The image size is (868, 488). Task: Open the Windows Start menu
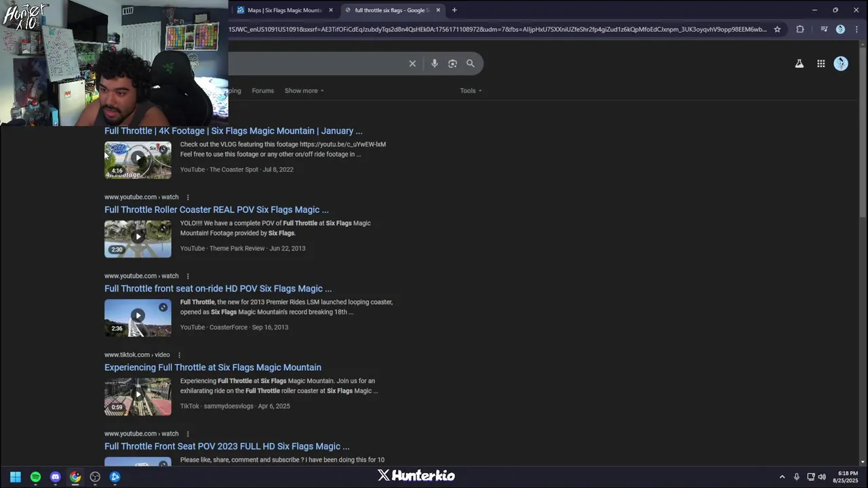click(x=16, y=476)
